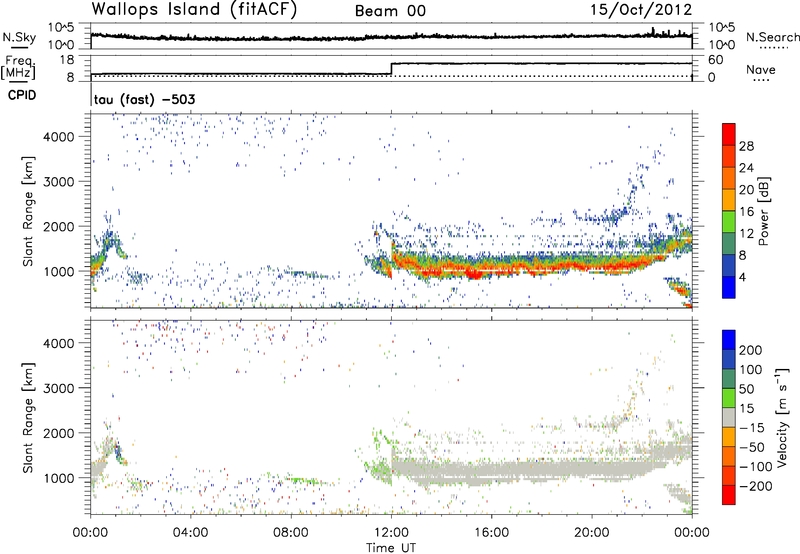Click the "Slant Range [km]" label of the power panel
Viewport: 800px width, 554px height.
[28, 211]
